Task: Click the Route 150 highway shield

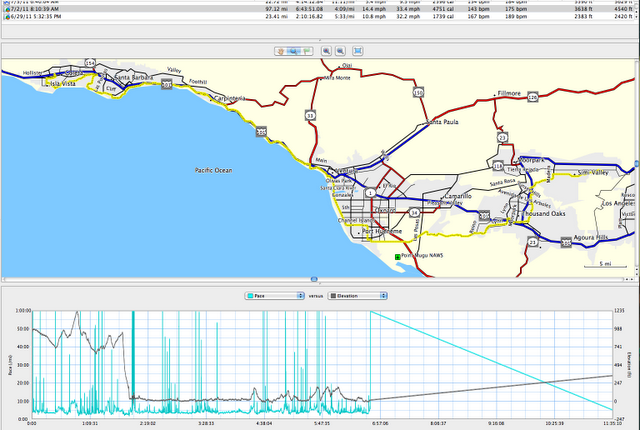Action: pyautogui.click(x=418, y=93)
